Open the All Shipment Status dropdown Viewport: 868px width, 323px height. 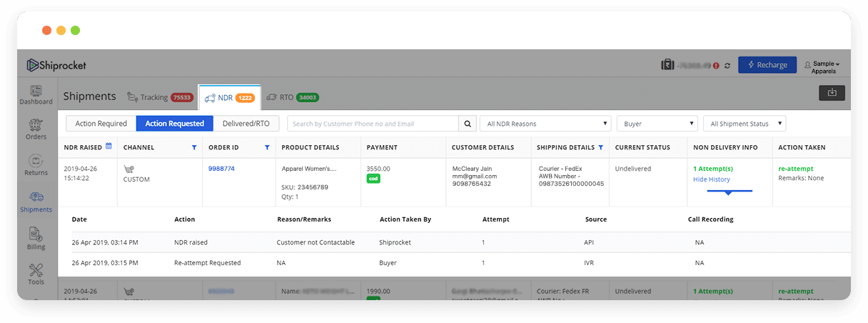click(744, 124)
